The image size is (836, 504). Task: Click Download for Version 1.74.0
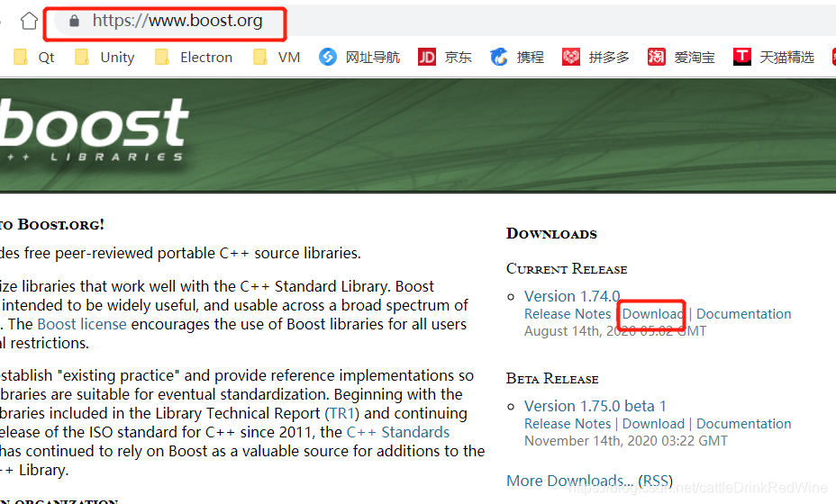(653, 314)
